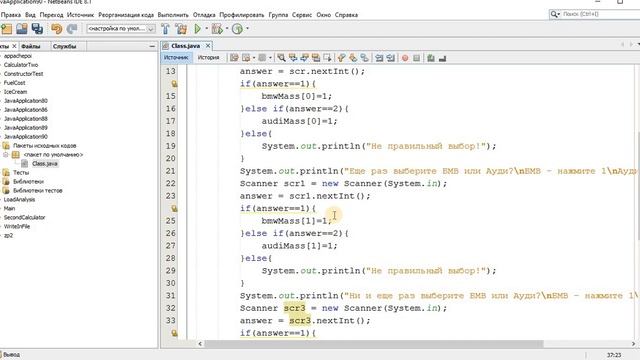640x360 pixels.
Task: Shift the current line left
Action: tap(379, 58)
